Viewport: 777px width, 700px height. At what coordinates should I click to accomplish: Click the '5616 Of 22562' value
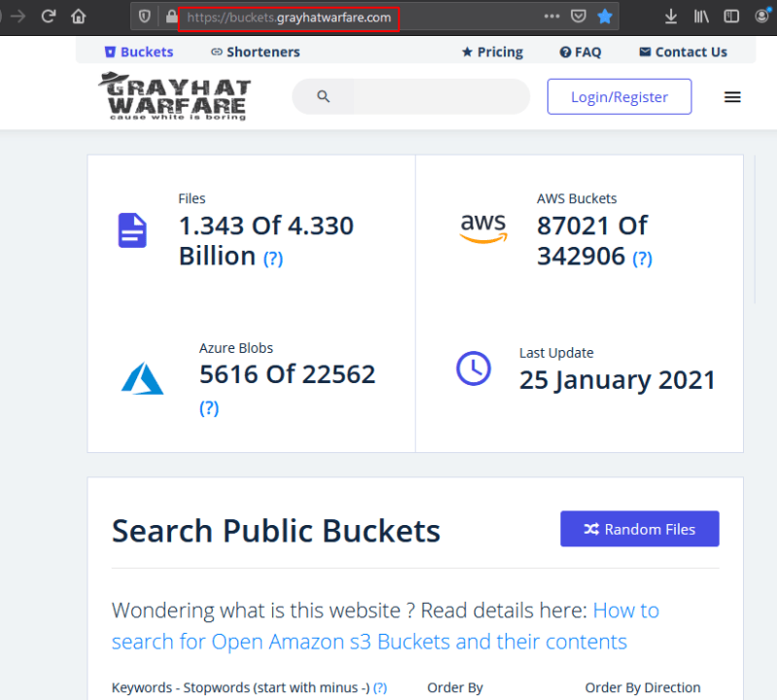[288, 374]
